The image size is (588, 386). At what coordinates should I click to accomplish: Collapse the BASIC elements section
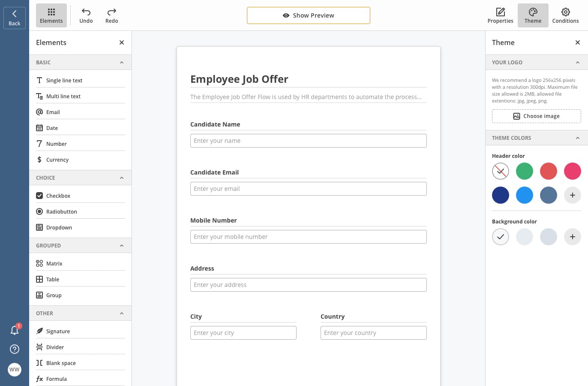(122, 62)
